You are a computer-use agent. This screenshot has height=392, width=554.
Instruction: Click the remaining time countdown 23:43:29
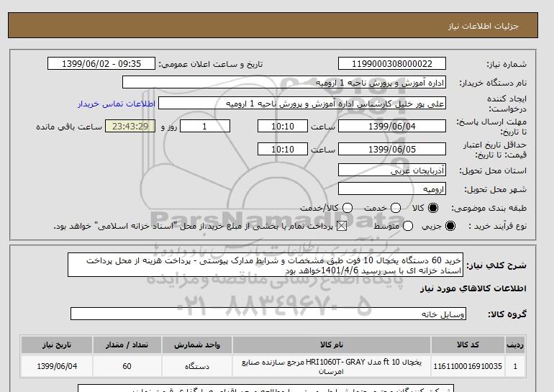click(x=130, y=126)
